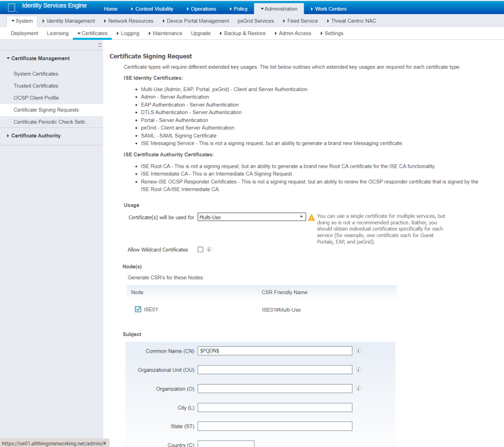
Task: Click the Organization (O) input field
Action: point(275,388)
